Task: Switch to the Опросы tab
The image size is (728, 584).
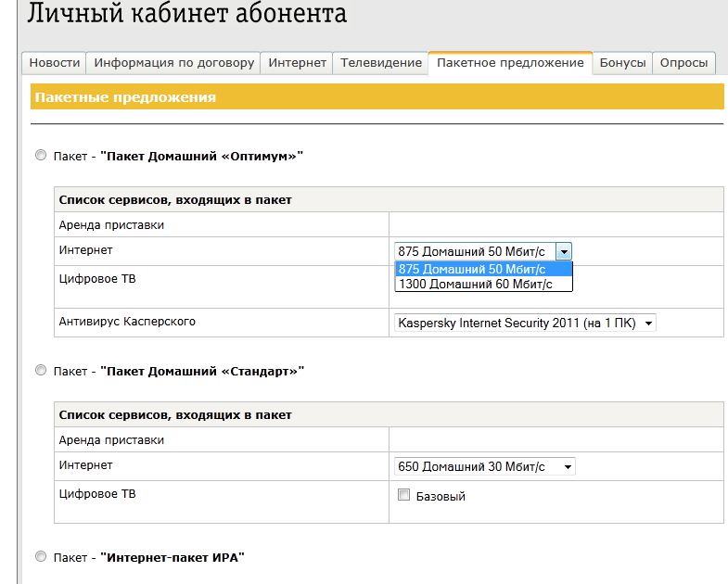Action: 683,63
